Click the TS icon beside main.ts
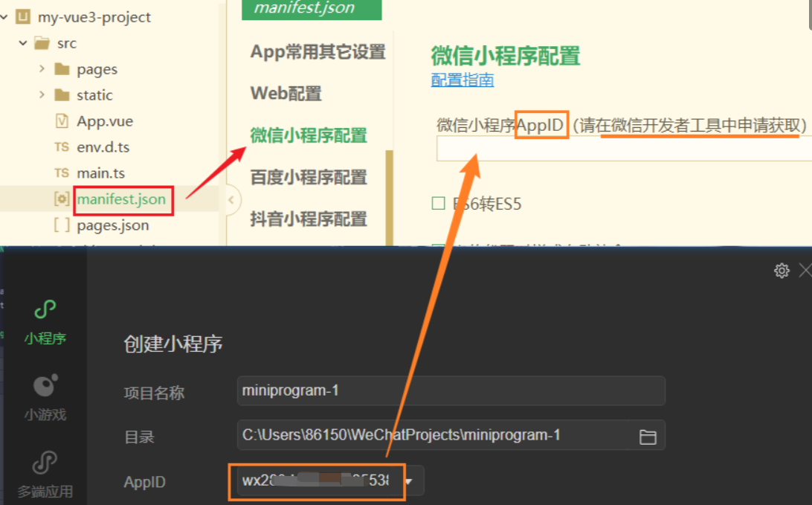This screenshot has width=812, height=505. click(62, 173)
